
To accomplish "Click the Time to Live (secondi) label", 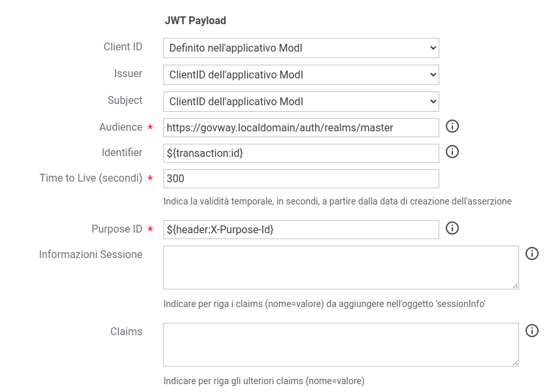I will pos(91,178).
